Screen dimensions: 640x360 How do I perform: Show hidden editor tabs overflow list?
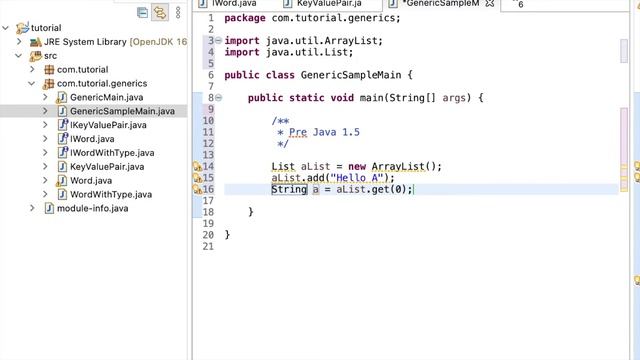point(518,4)
